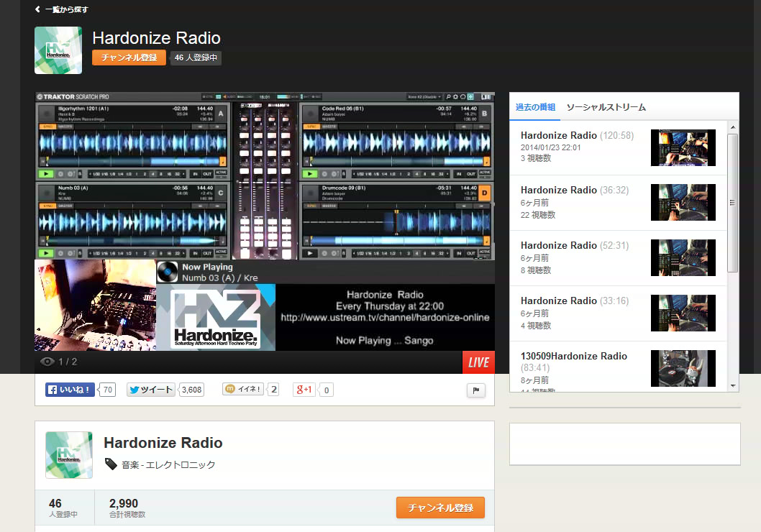Screen dimensions: 761x532
Task: Tweet using the ツイート button
Action: pos(151,390)
